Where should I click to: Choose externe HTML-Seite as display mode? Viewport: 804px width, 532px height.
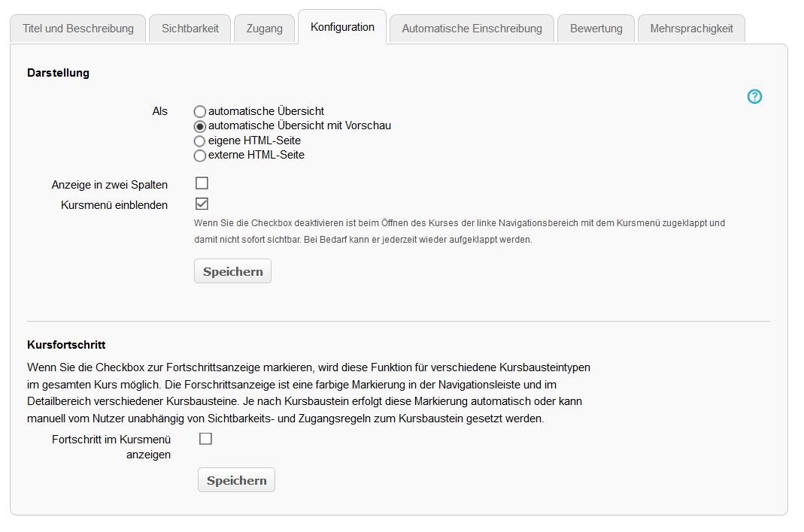coord(199,155)
